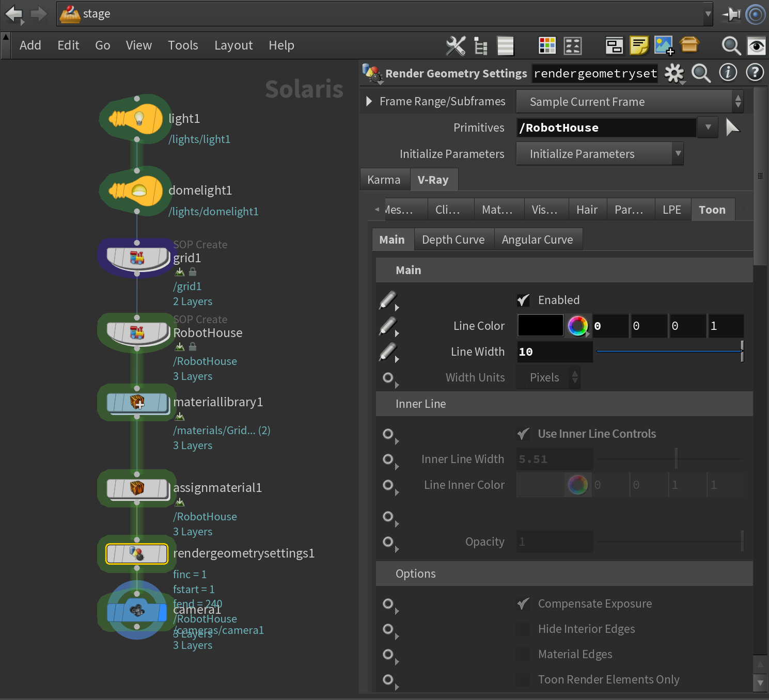Expand Frame Range/Subframes section
This screenshot has height=700, width=769.
[369, 101]
